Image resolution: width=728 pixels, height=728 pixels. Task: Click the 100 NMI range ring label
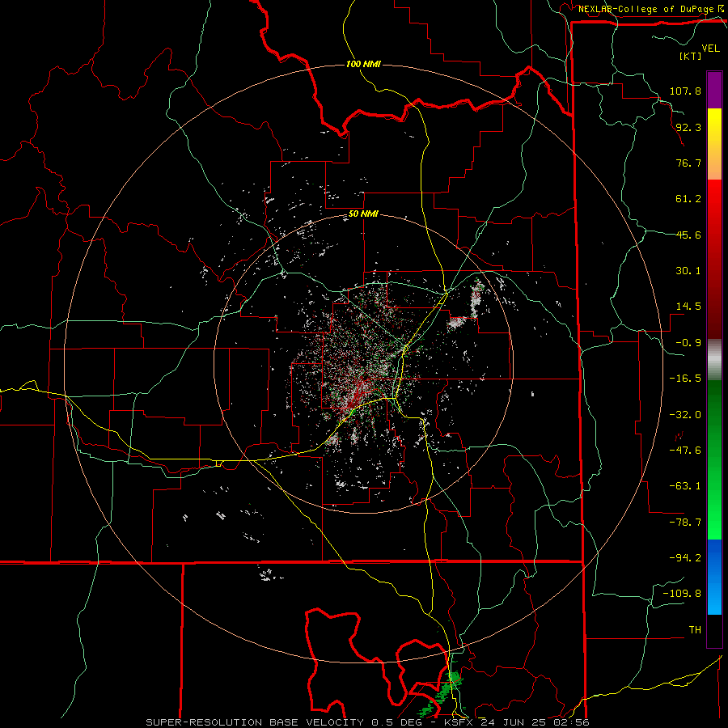(363, 64)
